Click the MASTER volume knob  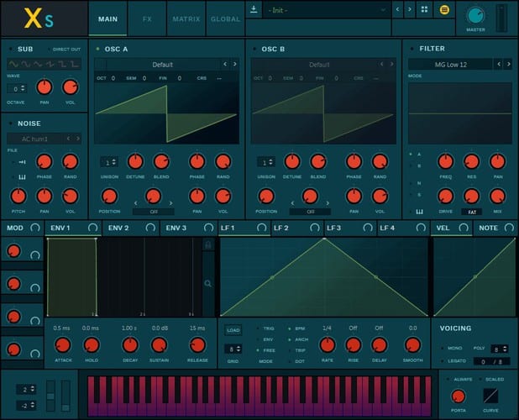pos(475,16)
